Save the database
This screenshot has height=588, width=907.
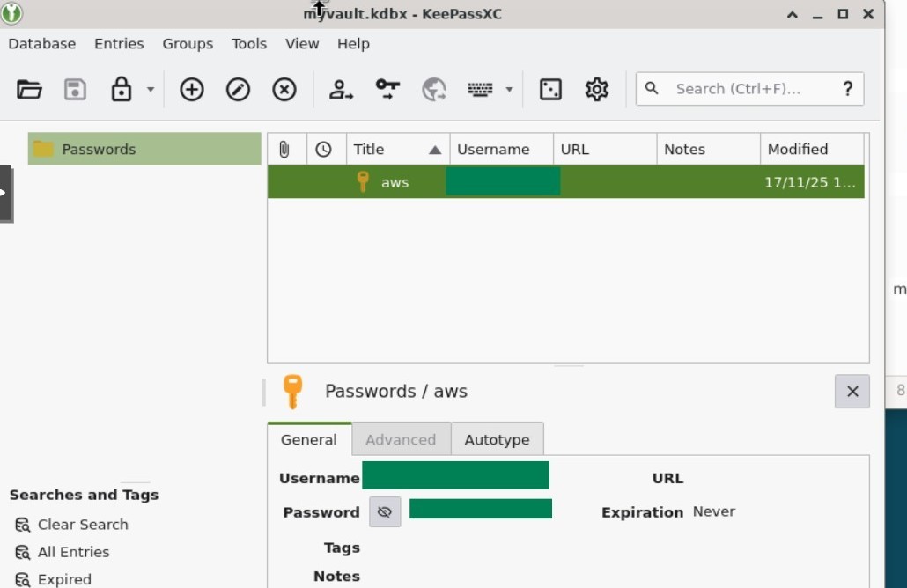click(76, 89)
